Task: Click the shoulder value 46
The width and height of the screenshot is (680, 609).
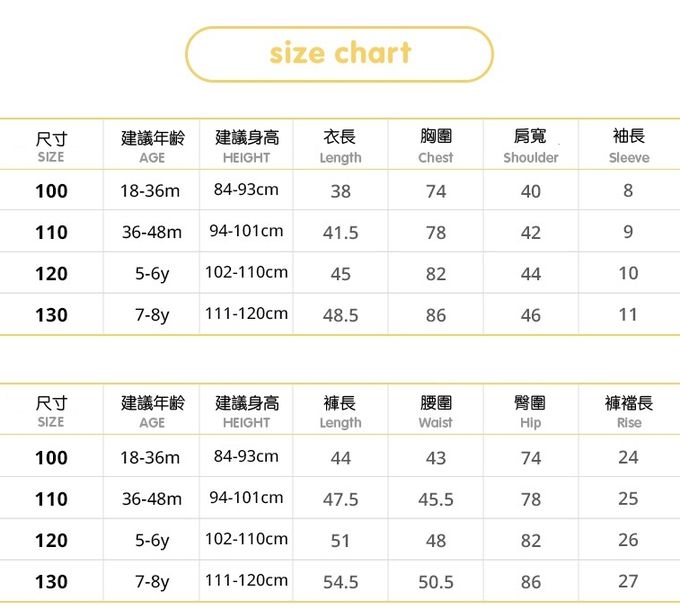Action: [x=531, y=315]
